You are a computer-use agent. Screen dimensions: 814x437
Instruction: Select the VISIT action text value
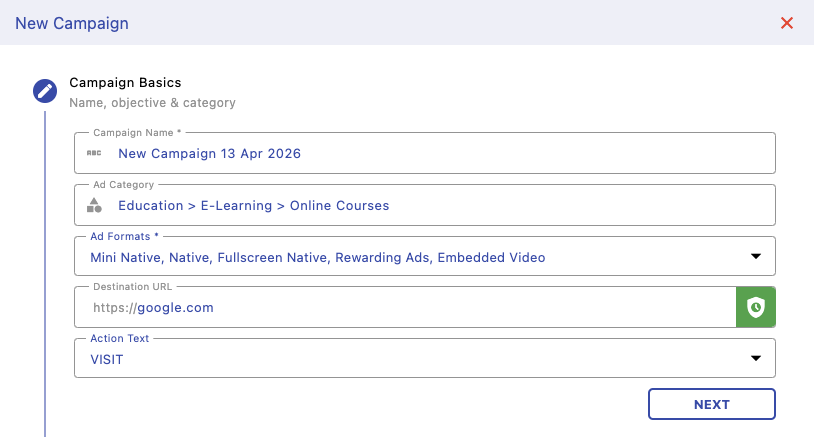107,359
